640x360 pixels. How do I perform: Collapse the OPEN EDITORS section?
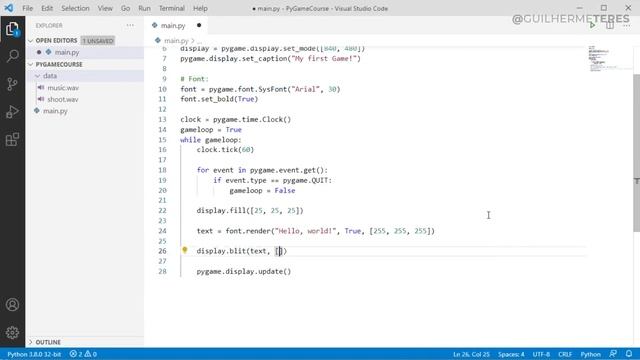(31, 41)
